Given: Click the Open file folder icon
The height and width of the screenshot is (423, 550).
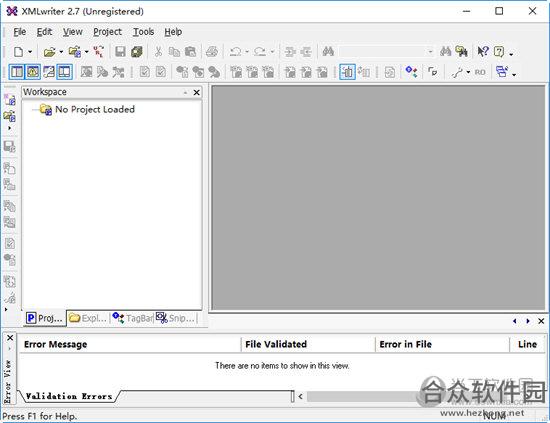Looking at the screenshot, I should pyautogui.click(x=49, y=52).
